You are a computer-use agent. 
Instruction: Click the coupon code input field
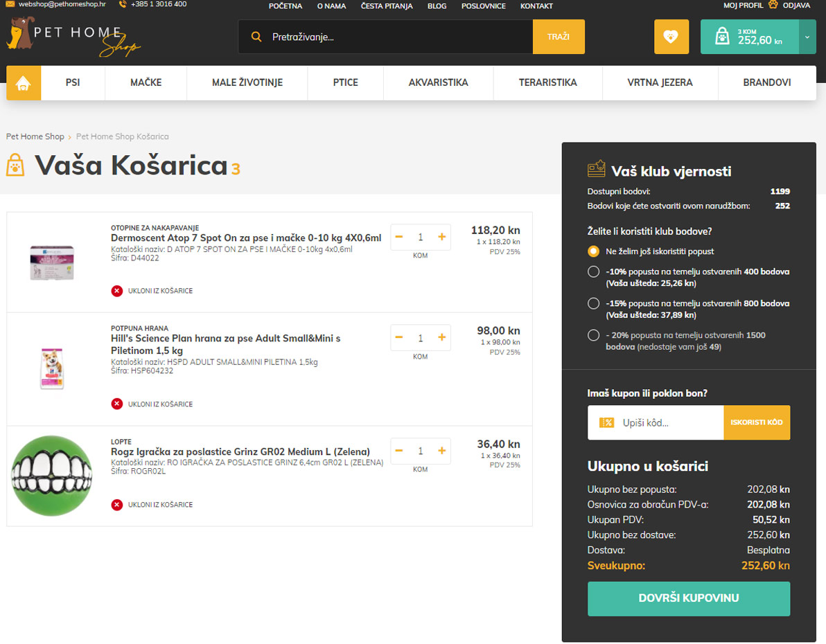[669, 422]
